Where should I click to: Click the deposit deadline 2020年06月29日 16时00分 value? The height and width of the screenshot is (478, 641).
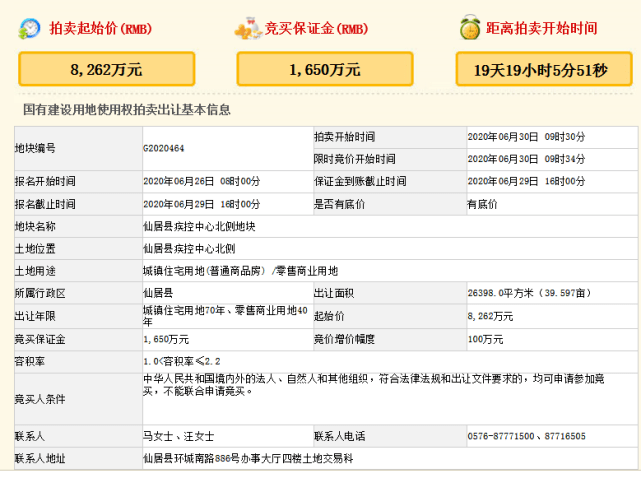tap(526, 181)
